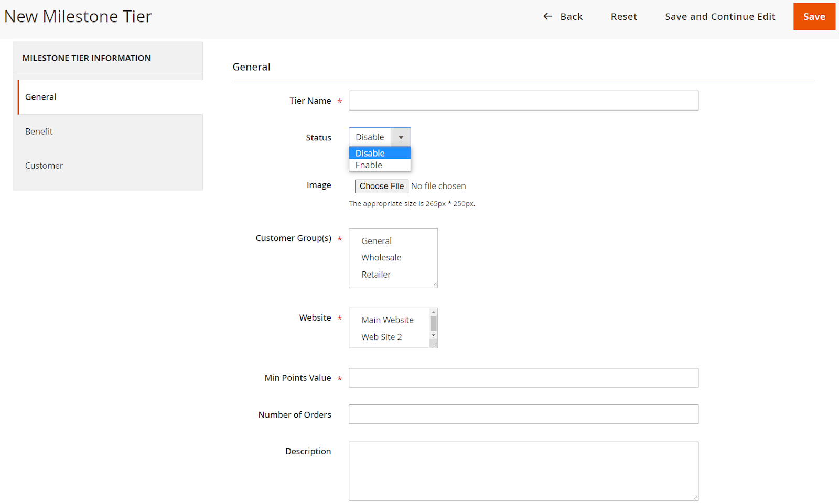
Task: Open the Benefit tab
Action: (x=39, y=132)
